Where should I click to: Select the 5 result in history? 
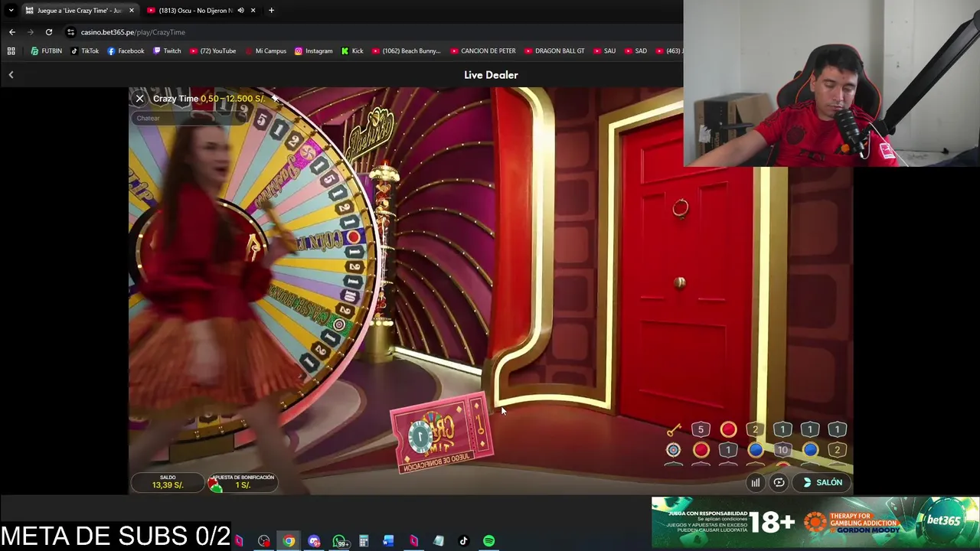701,430
